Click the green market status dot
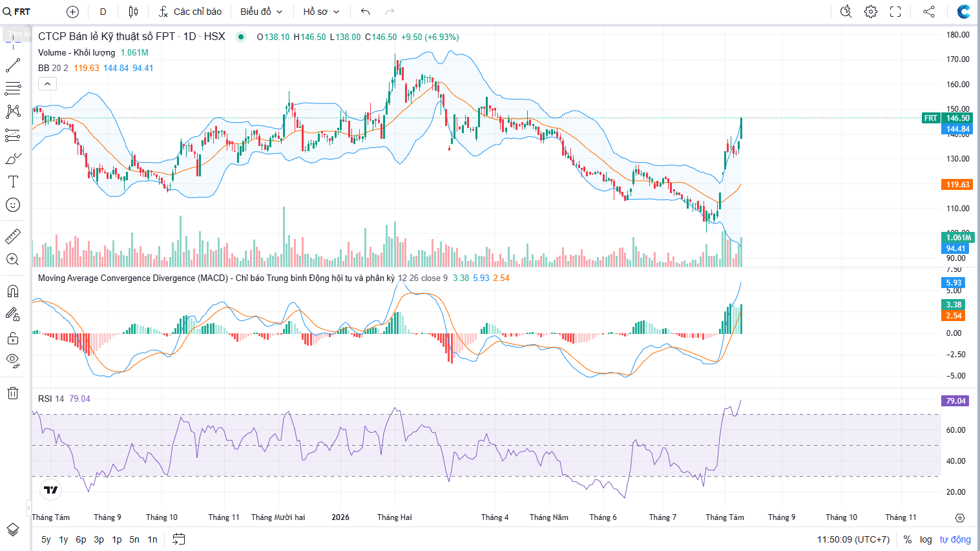980x551 pixels. (241, 37)
